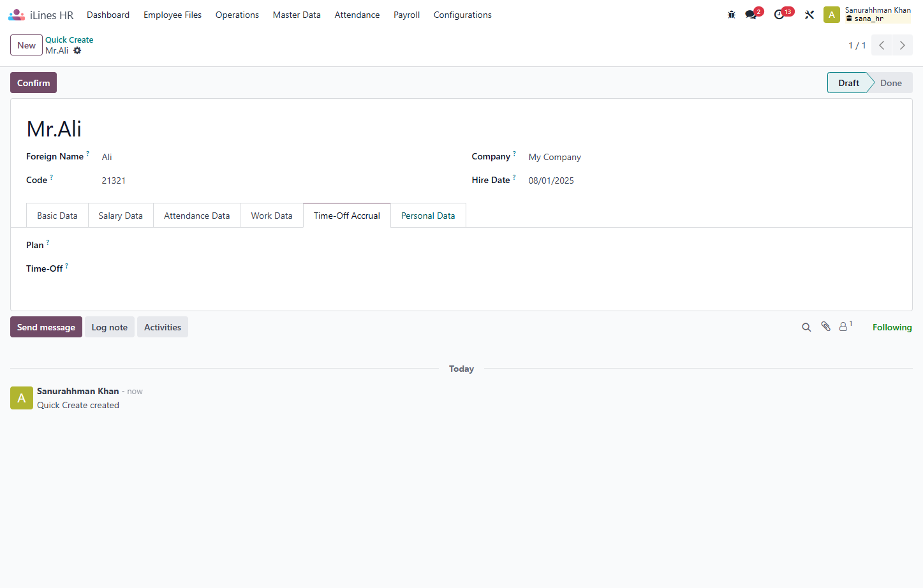
Task: Search messages with magnifier icon
Action: tap(806, 327)
